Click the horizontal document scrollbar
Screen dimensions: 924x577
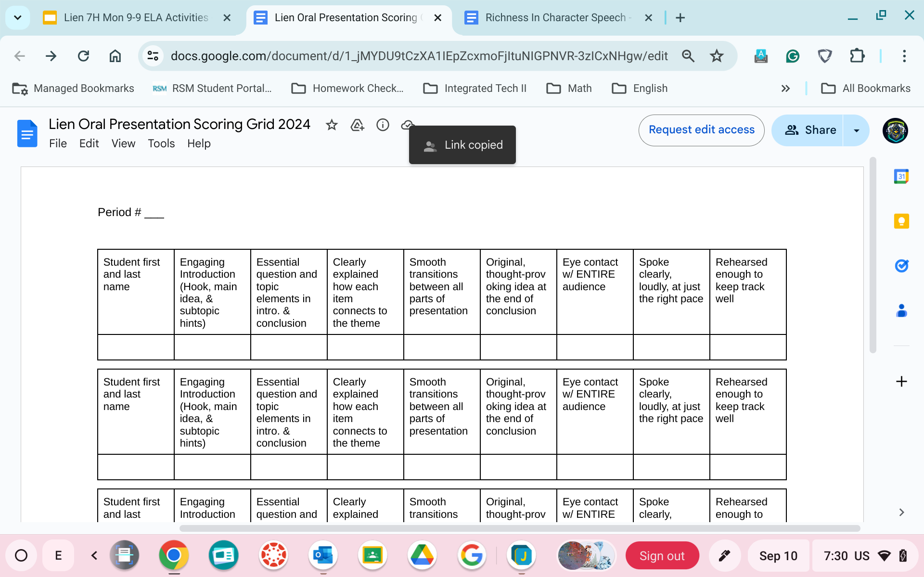520,528
